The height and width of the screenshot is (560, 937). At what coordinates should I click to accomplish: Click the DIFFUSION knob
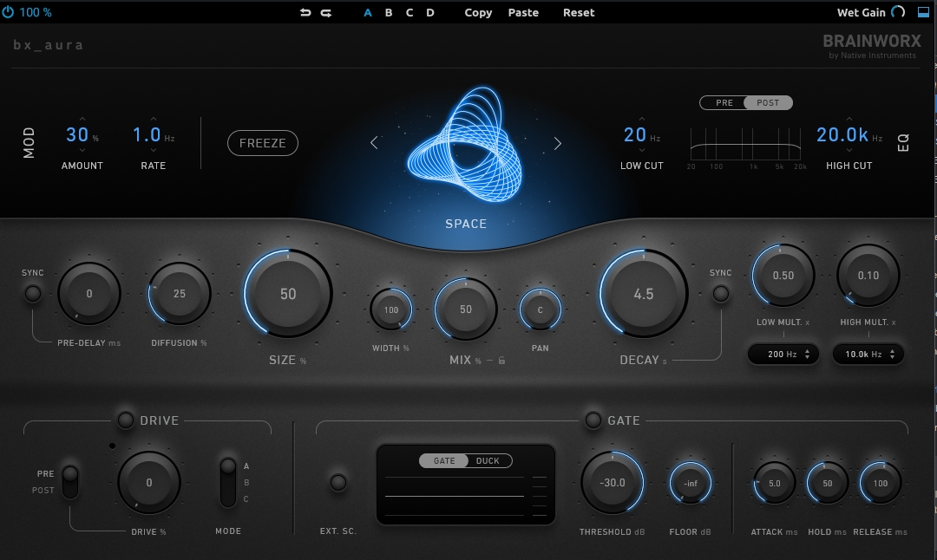tap(180, 293)
